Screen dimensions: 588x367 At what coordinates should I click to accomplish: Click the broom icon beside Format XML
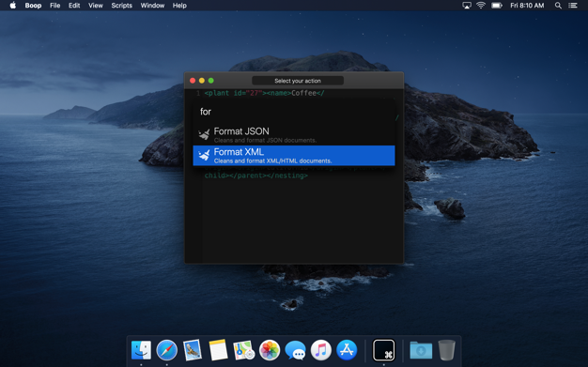204,155
